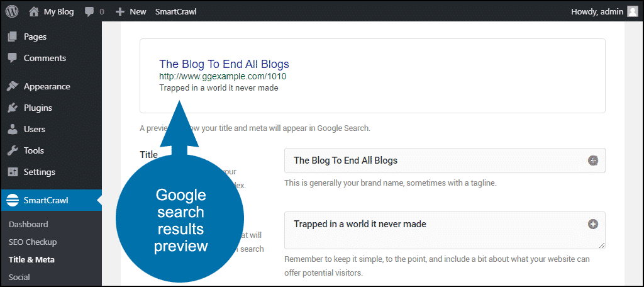Open the My Blog home icon
644x287 pixels.
[33, 11]
